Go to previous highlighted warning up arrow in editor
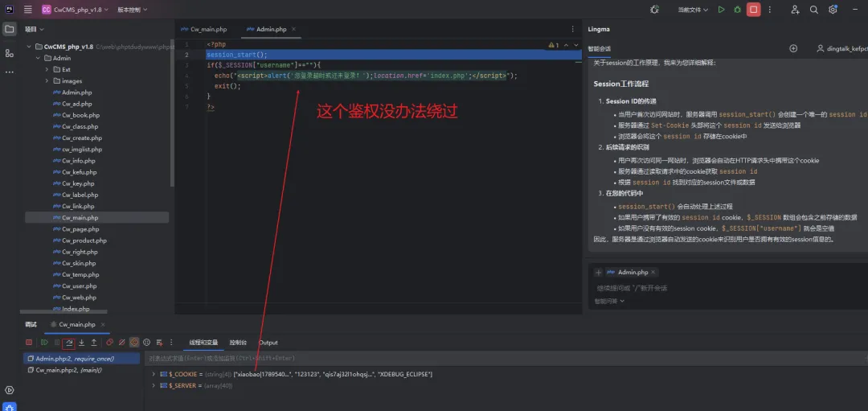 click(x=566, y=45)
